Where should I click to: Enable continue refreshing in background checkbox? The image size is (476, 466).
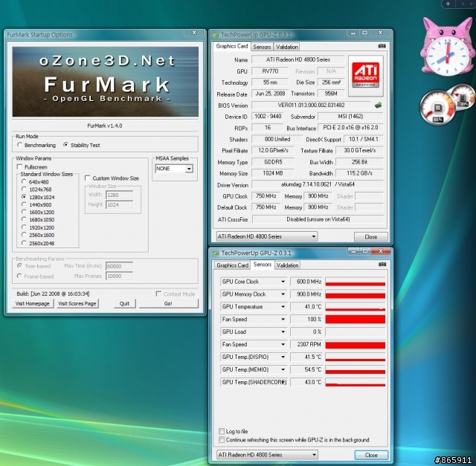pyautogui.click(x=222, y=439)
